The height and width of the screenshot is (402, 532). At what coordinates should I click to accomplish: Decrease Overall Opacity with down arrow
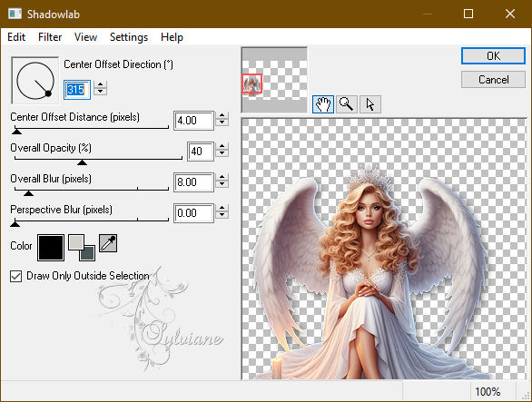(x=222, y=153)
